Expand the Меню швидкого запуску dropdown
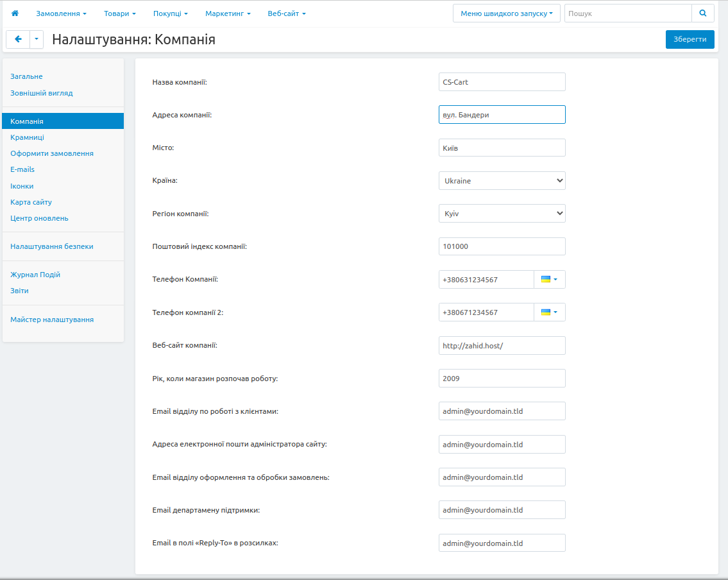Screen dimensions: 728x580 point(506,13)
